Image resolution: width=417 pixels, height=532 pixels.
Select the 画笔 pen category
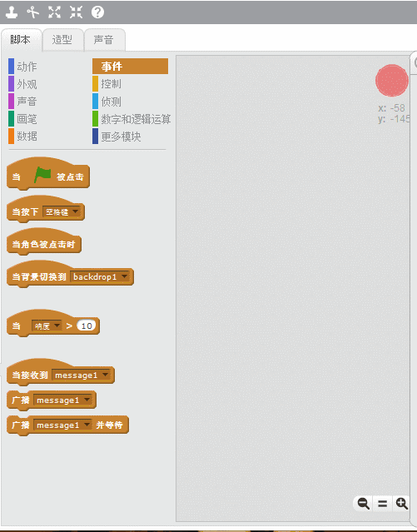click(23, 119)
